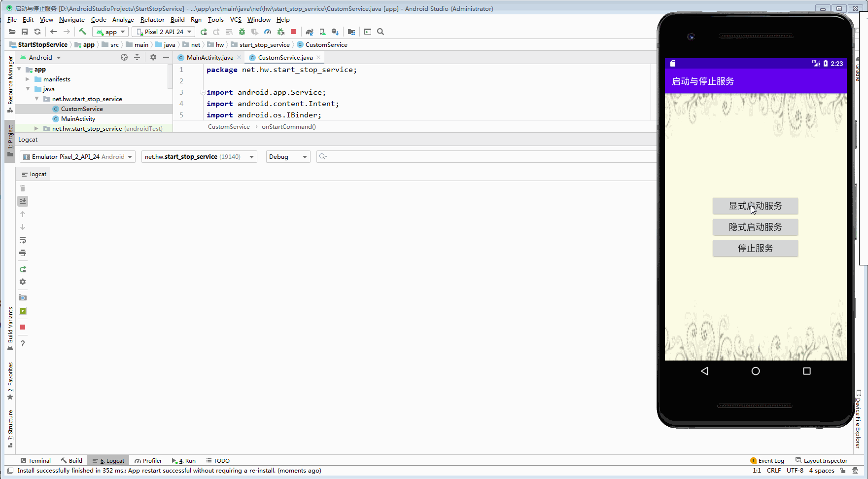Expand the androidTest package node
868x479 pixels.
(x=36, y=128)
